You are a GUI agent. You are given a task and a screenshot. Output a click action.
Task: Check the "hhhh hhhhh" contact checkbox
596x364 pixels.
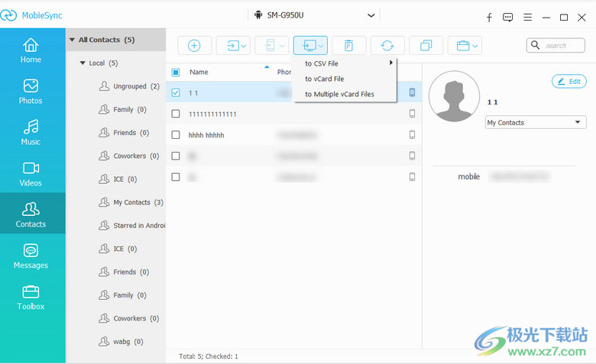pos(176,135)
